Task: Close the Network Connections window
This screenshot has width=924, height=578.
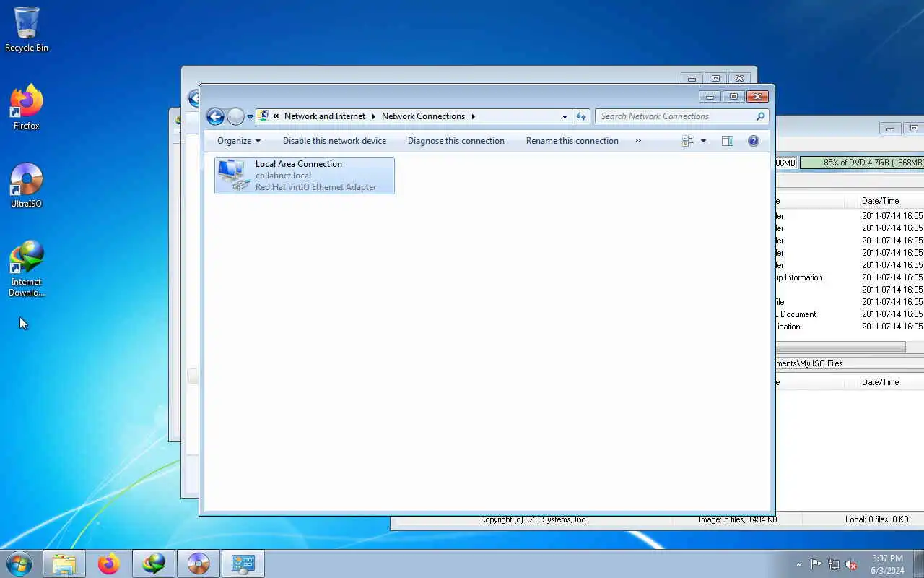Action: tap(757, 97)
